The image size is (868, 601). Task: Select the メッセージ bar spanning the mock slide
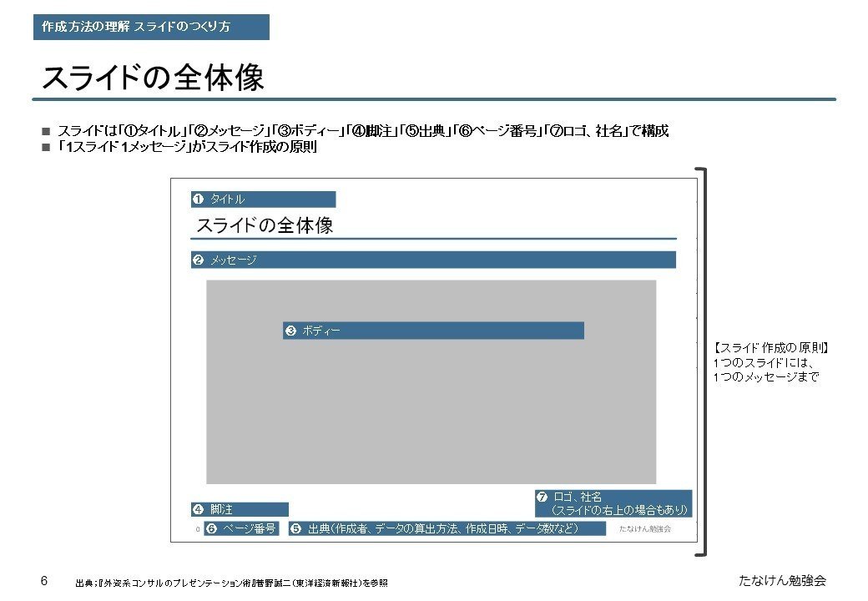434,260
